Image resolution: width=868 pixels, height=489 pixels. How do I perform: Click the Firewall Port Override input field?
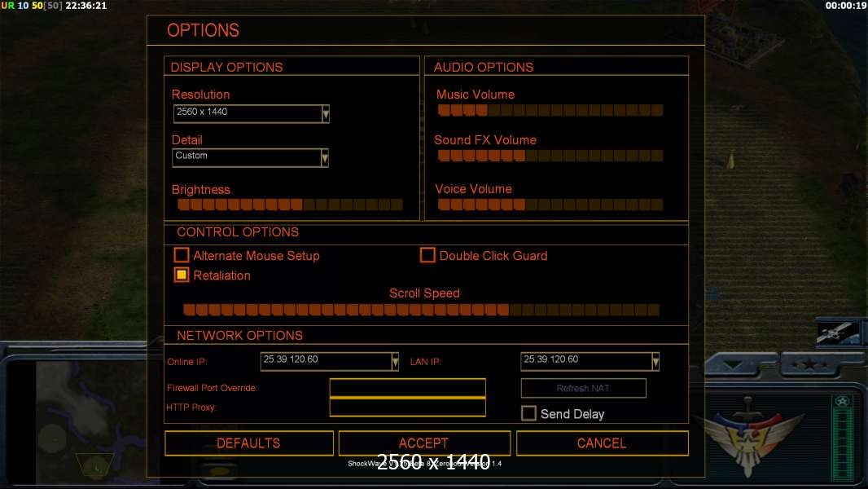tap(407, 388)
